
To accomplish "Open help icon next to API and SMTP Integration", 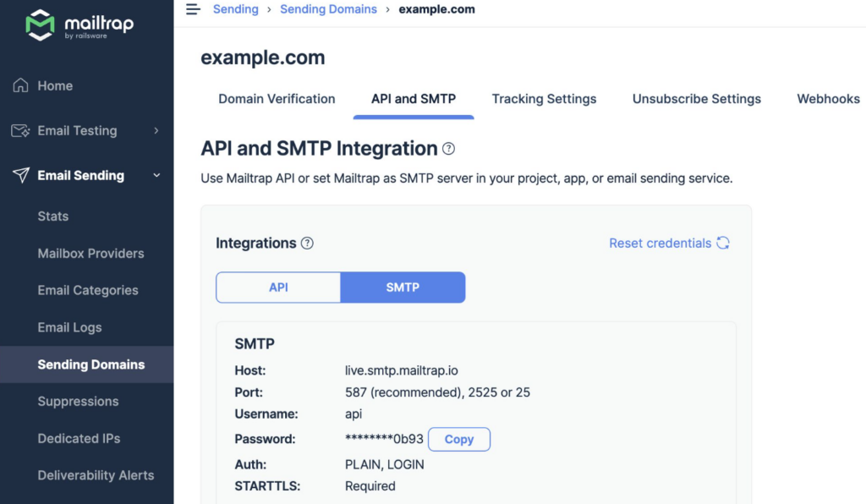I will pyautogui.click(x=448, y=149).
